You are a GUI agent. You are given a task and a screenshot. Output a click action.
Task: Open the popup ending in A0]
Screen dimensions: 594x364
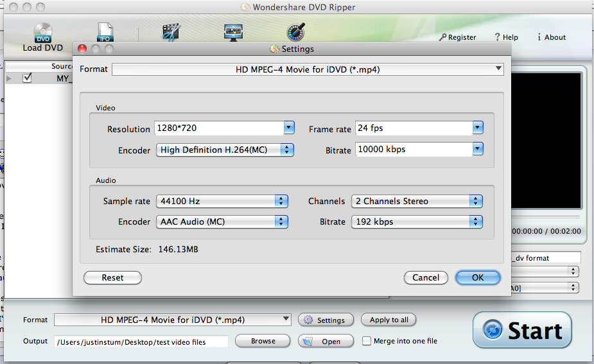(545, 288)
